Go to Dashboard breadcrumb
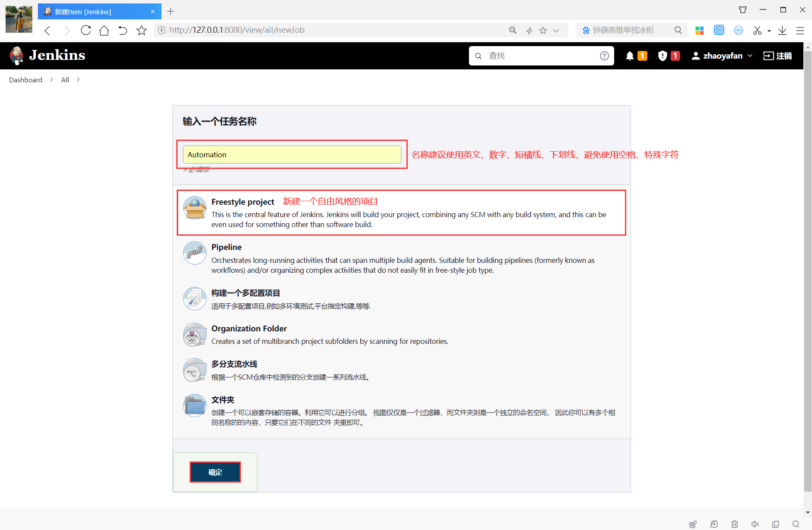Image resolution: width=812 pixels, height=530 pixels. 25,80
